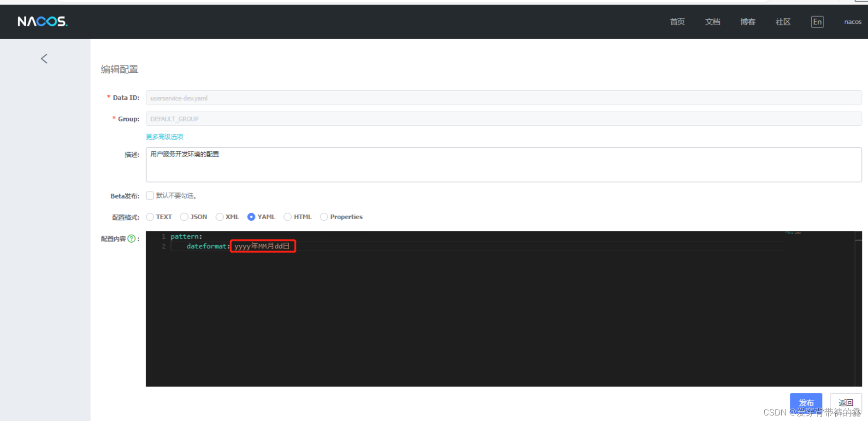The width and height of the screenshot is (868, 421).
Task: Open the 社区 nav item
Action: pos(783,22)
